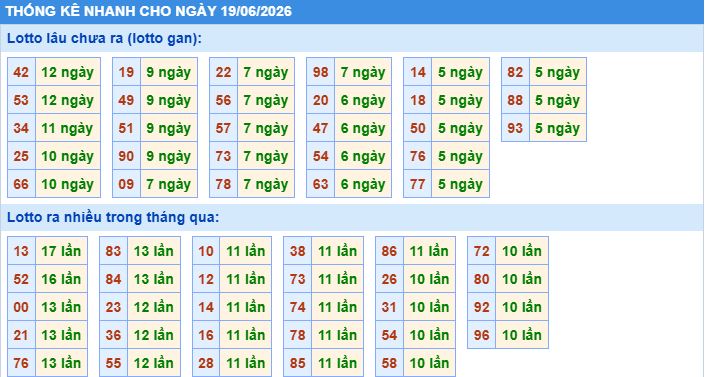Select the "5 ngày" cell beside number 88
Viewport: 705px width, 377px height.
click(x=558, y=100)
